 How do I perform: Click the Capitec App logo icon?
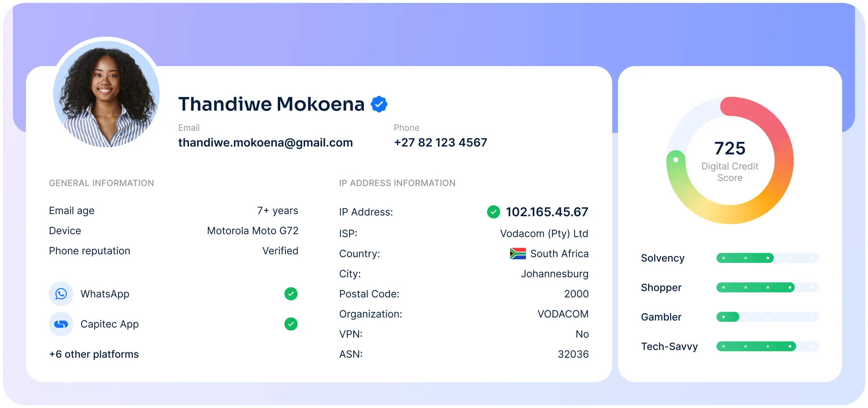click(x=61, y=324)
